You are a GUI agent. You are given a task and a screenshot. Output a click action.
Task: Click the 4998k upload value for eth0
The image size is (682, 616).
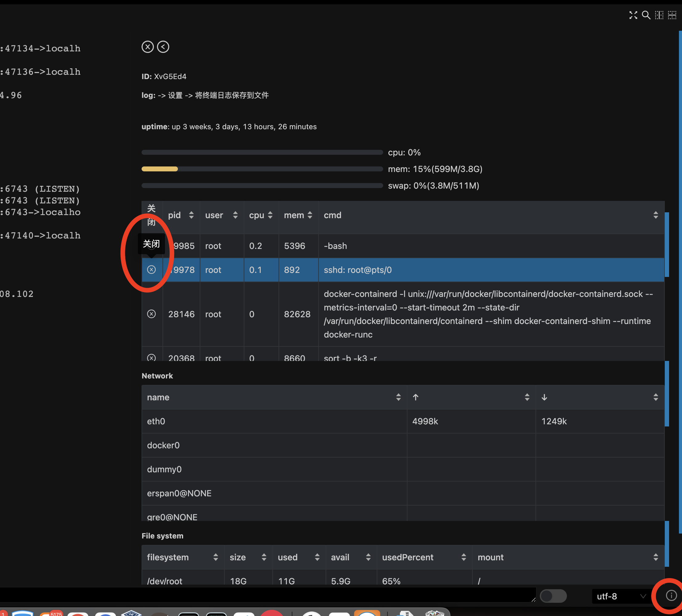point(425,421)
